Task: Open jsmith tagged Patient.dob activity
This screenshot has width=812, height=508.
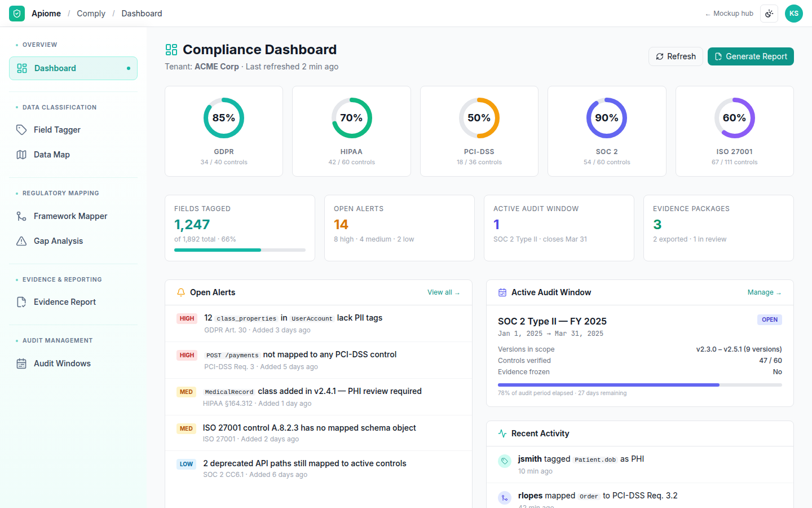Action: (x=640, y=465)
